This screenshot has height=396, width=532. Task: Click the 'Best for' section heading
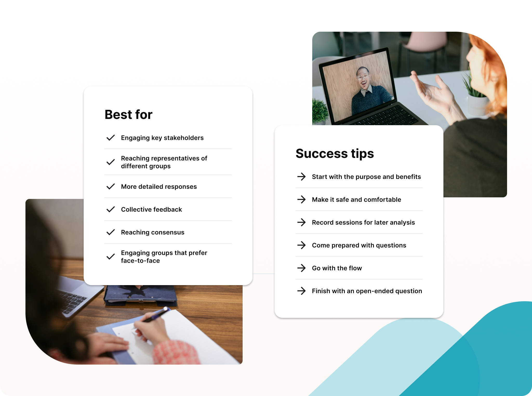[x=128, y=115]
